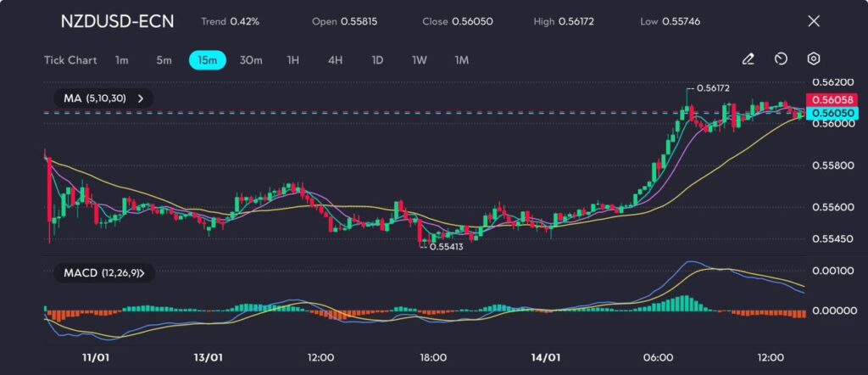Click the High 0.56172 value
Image resolution: width=868 pixels, height=375 pixels.
[x=564, y=21]
